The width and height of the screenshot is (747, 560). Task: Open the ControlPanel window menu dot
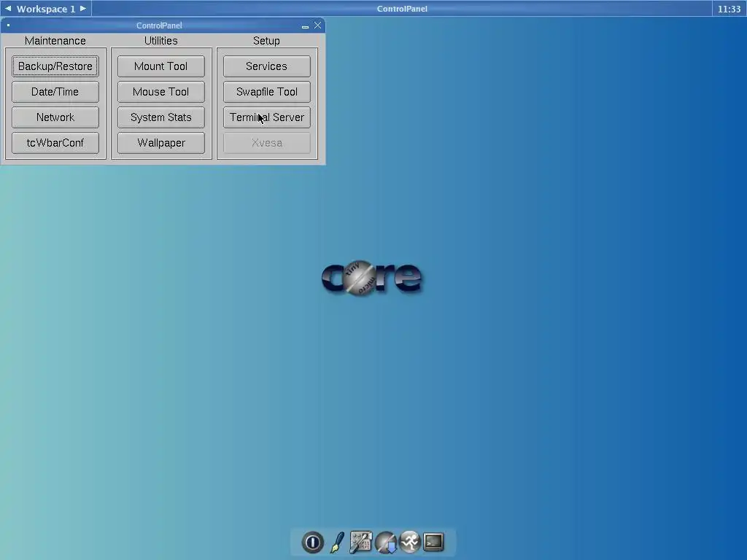(9, 26)
